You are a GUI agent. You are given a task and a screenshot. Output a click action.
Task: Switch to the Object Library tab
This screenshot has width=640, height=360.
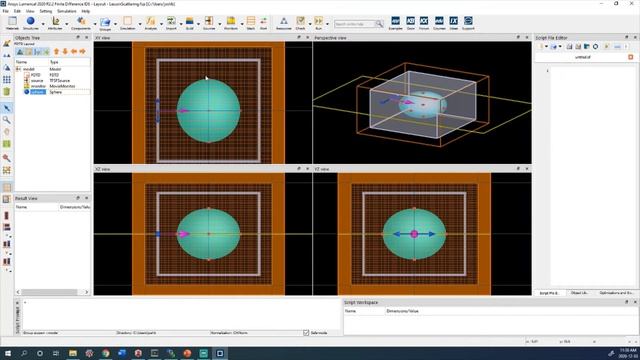click(579, 293)
